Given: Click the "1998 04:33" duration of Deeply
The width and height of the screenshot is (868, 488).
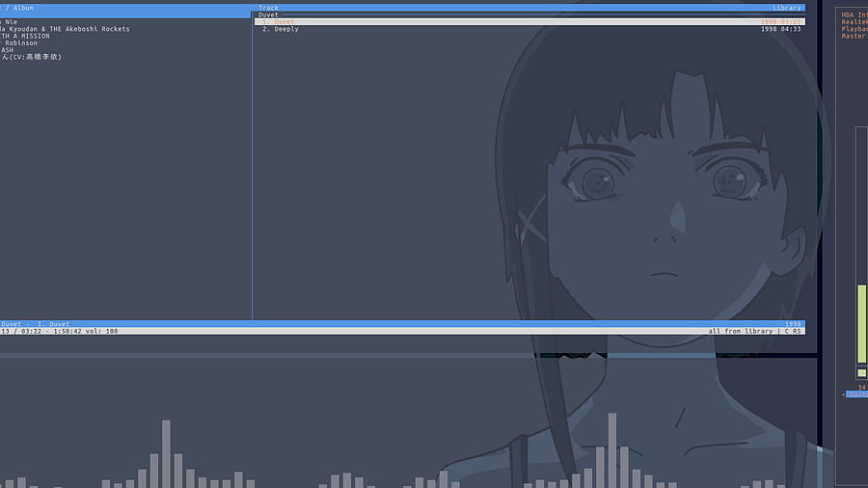Looking at the screenshot, I should (780, 29).
